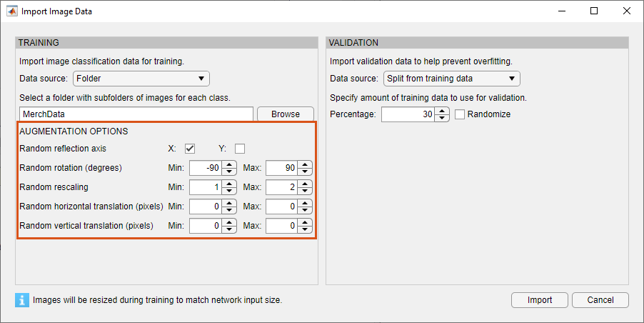Viewport: 644px width, 323px height.
Task: Click the 'Random reflection axis' label
Action: [63, 149]
